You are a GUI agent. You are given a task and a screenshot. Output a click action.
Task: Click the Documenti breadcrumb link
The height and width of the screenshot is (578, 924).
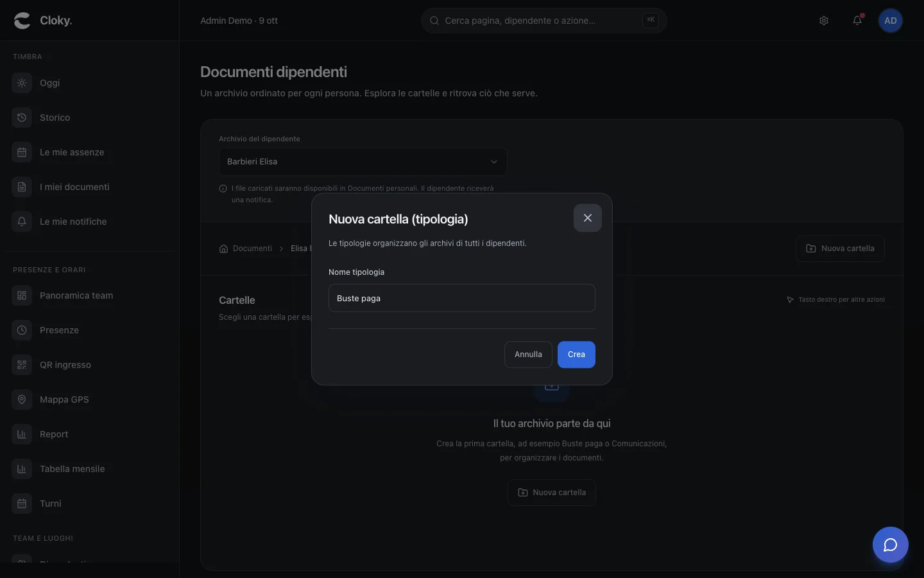tap(252, 249)
